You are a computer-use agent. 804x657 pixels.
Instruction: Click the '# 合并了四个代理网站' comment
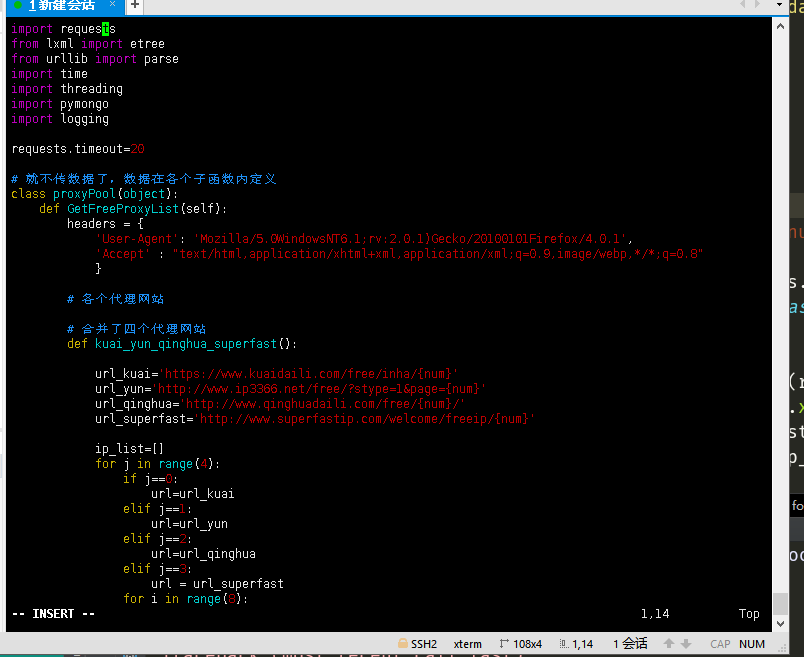(136, 329)
